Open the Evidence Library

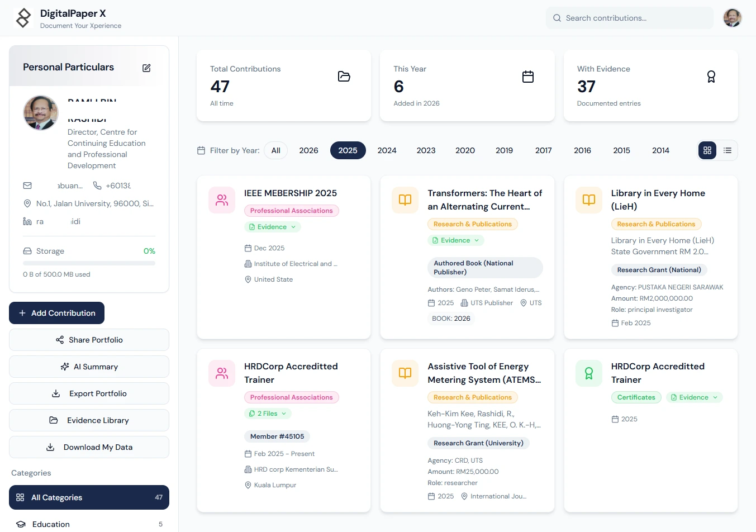point(89,420)
